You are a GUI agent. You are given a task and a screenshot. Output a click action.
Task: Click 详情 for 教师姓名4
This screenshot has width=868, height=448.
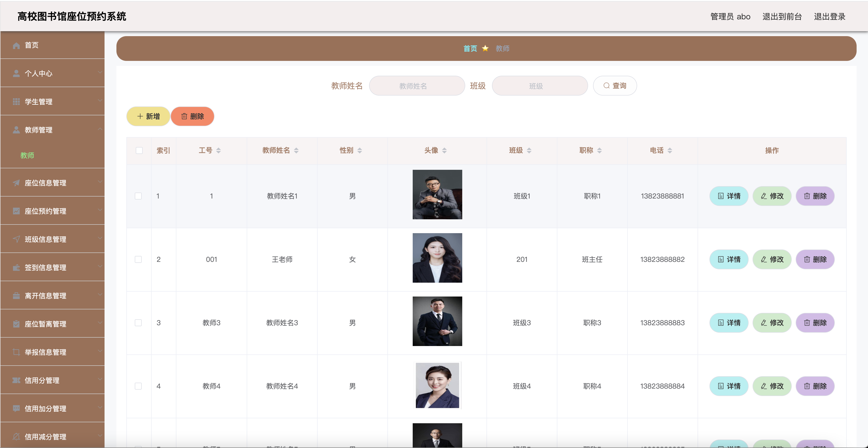[x=729, y=386]
